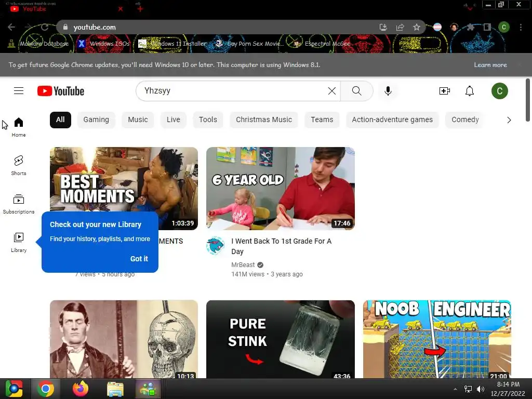Click Learn more in the update notice
This screenshot has width=532, height=399.
click(490, 65)
